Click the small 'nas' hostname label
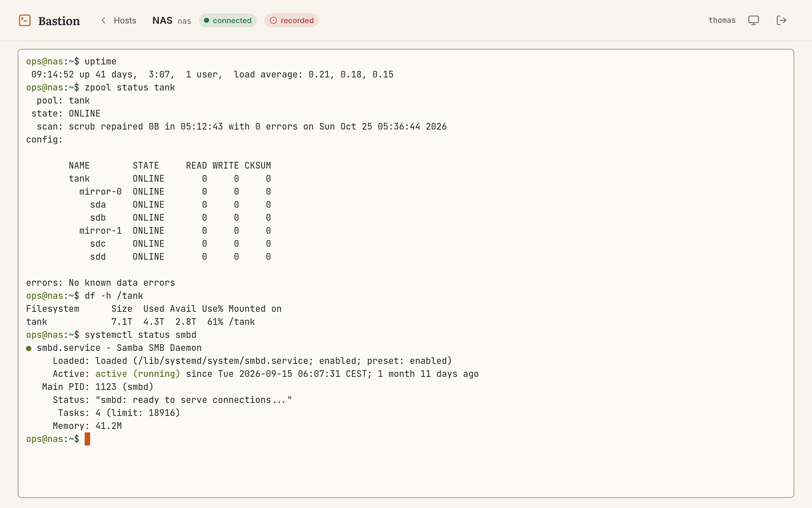Image resolution: width=812 pixels, height=508 pixels. point(185,21)
